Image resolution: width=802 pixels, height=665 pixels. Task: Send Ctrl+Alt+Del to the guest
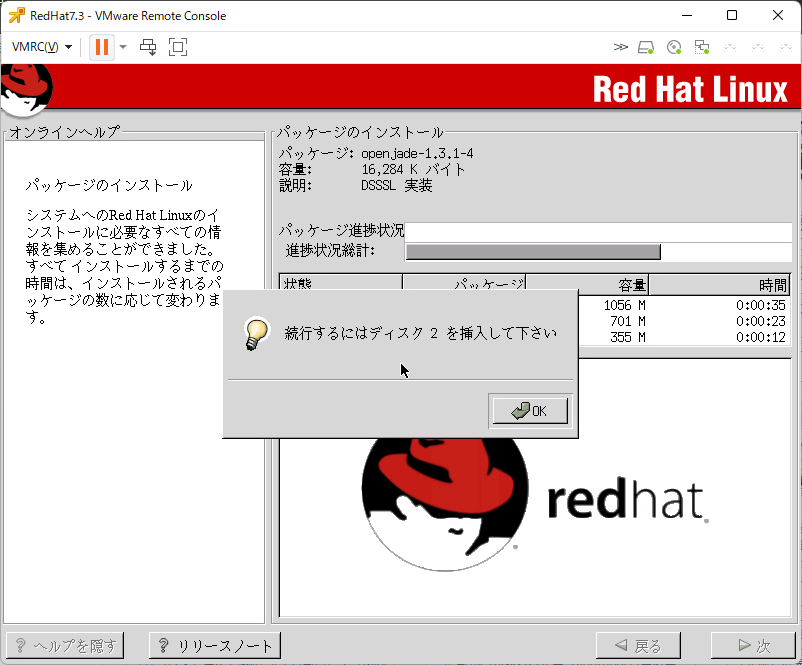click(148, 47)
